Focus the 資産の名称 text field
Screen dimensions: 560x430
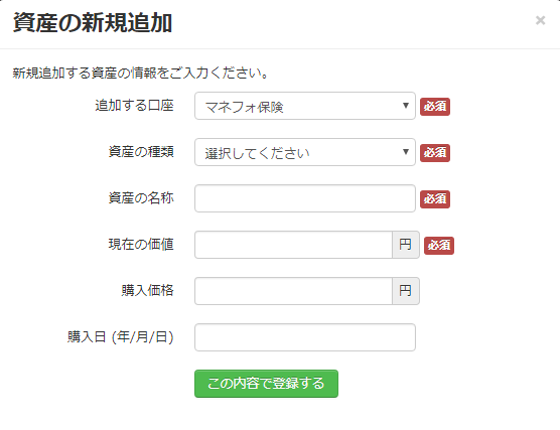point(305,198)
